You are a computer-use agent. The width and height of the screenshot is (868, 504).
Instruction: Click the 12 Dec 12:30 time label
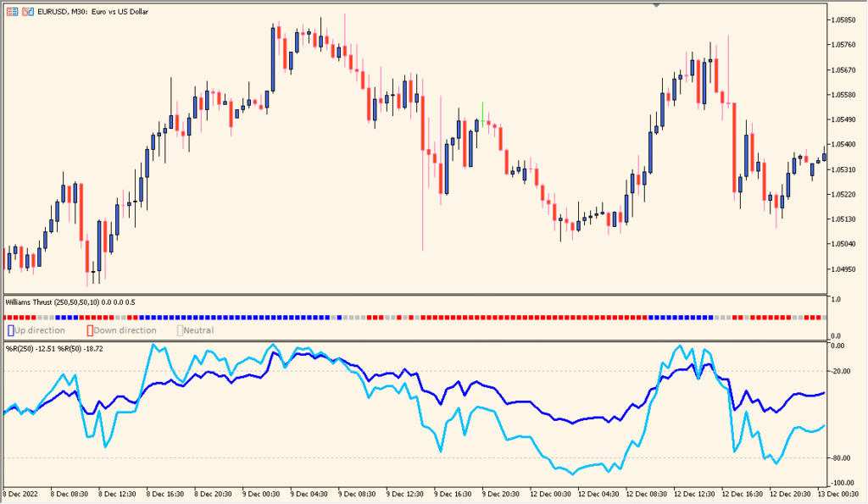[692, 494]
